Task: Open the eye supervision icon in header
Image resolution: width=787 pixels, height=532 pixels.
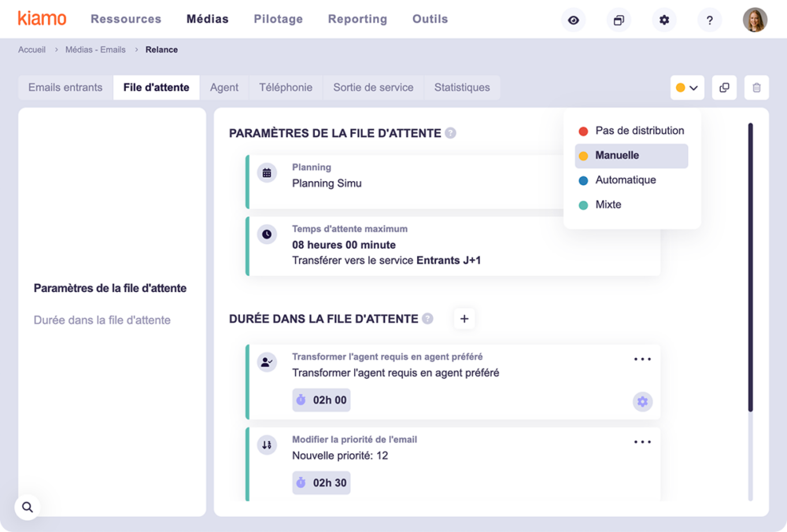Action: tap(573, 20)
